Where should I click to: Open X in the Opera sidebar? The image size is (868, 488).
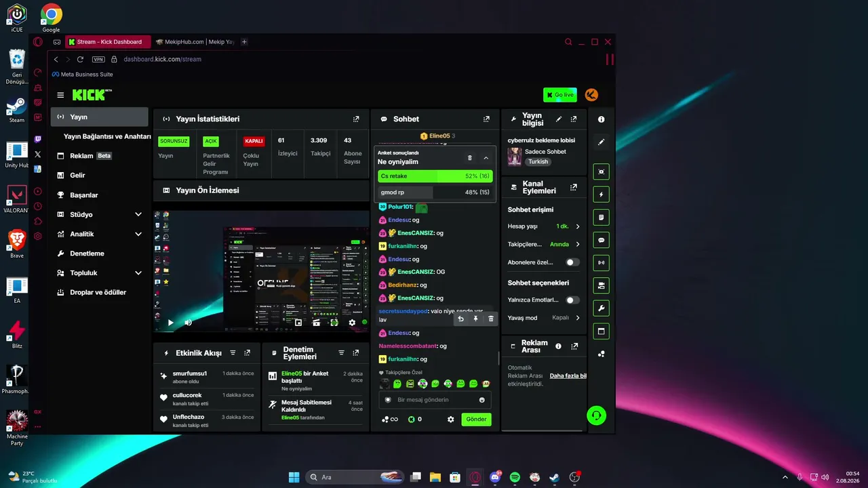click(38, 155)
